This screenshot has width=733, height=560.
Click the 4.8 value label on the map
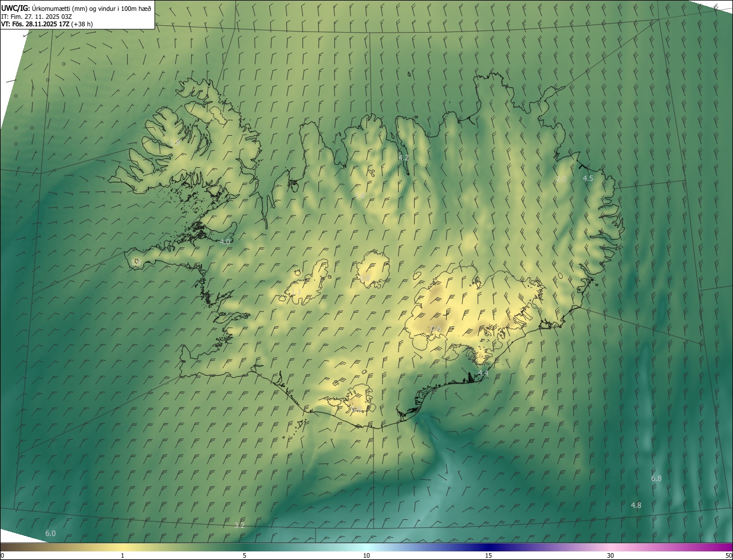[636, 505]
